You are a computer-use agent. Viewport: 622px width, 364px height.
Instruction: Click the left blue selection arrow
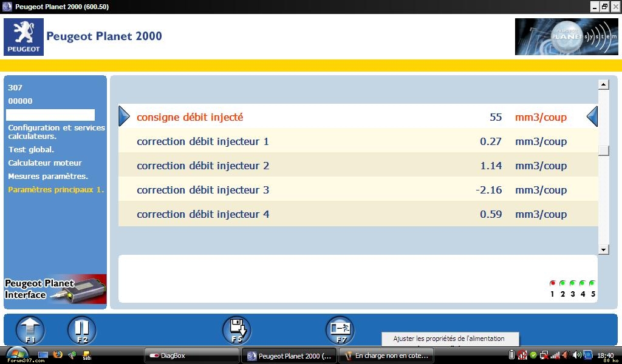124,116
